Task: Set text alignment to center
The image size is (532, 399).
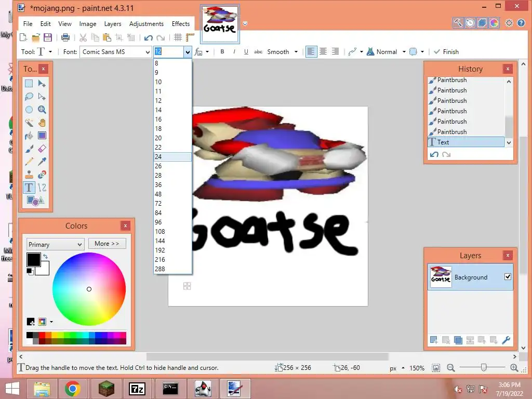Action: tap(323, 51)
